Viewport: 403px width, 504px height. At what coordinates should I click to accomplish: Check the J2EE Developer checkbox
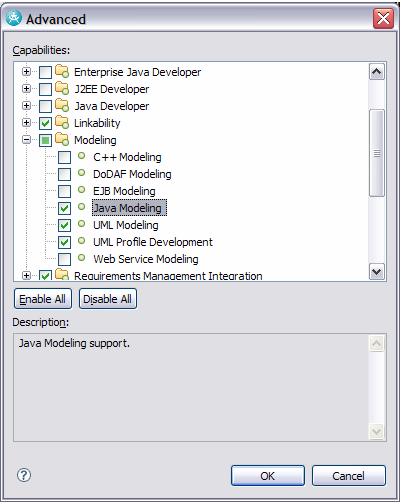(x=45, y=89)
